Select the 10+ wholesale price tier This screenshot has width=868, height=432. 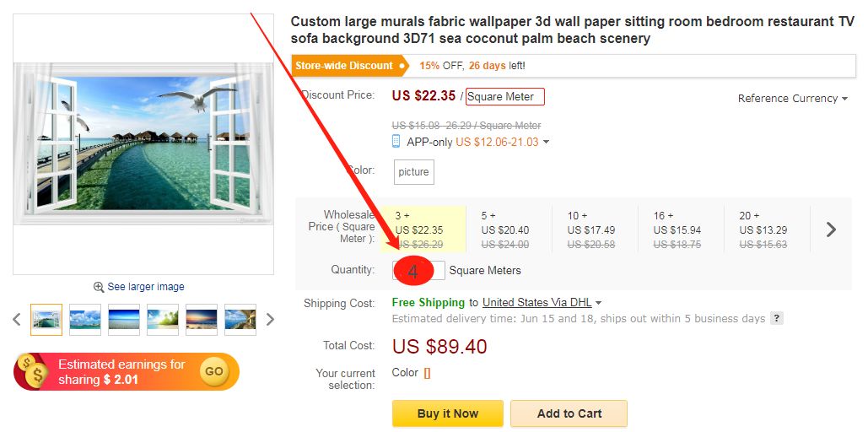[x=594, y=229]
